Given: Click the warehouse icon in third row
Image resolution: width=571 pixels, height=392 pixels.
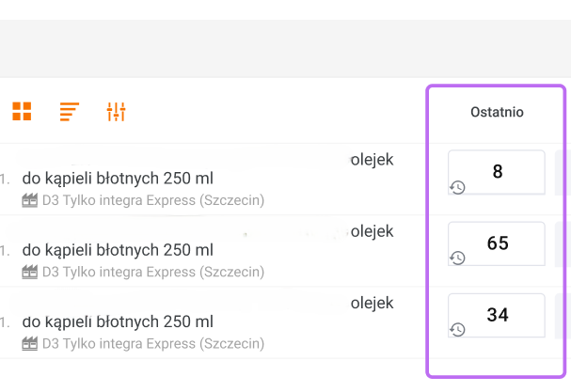Looking at the screenshot, I should 29,343.
